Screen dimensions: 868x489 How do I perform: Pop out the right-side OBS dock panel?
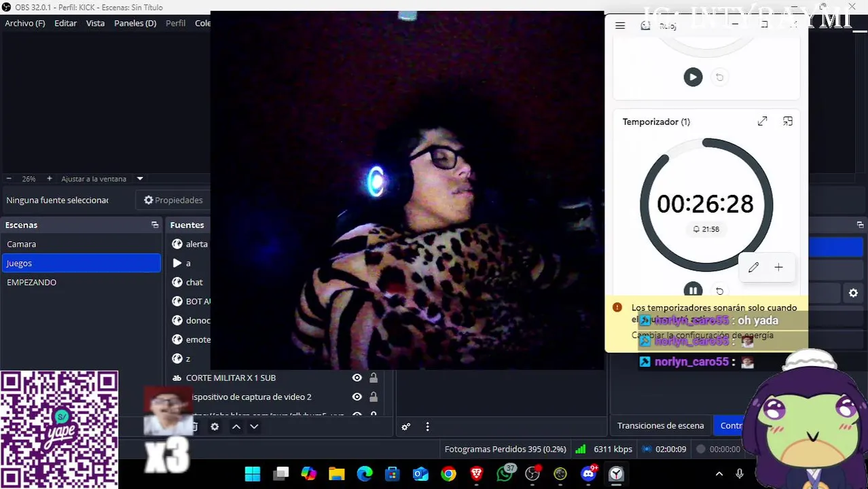[x=860, y=225]
